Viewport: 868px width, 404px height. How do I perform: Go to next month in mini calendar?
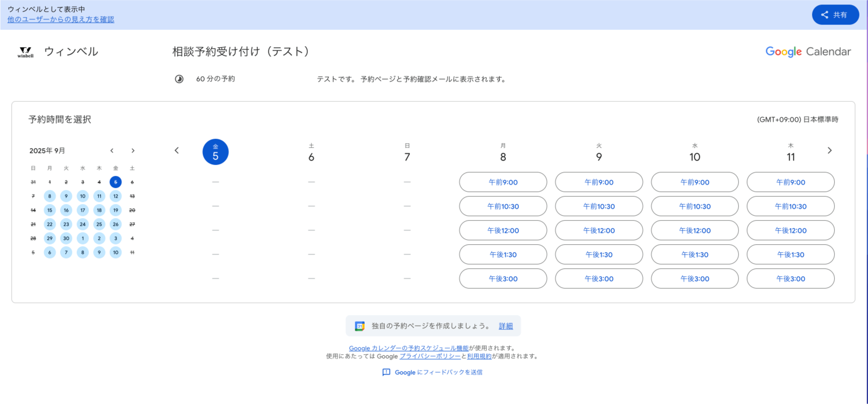pyautogui.click(x=133, y=150)
